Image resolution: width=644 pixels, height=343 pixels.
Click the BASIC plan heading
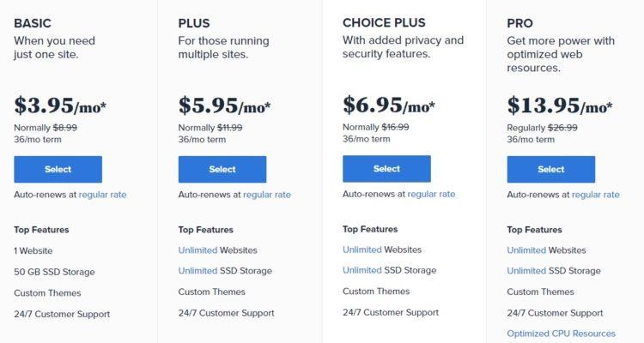coord(33,23)
